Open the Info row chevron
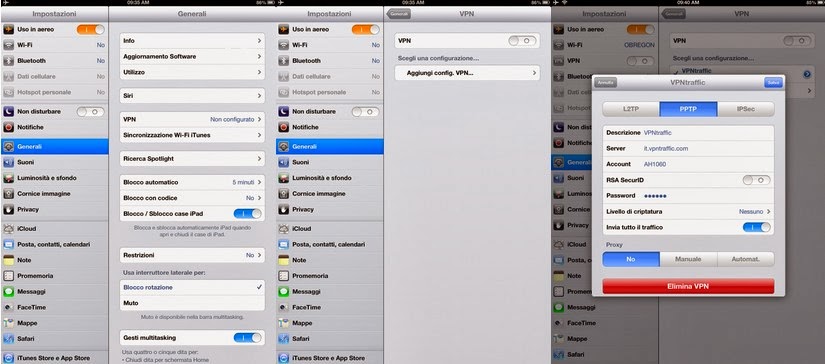This screenshot has height=364, width=825. tap(259, 41)
